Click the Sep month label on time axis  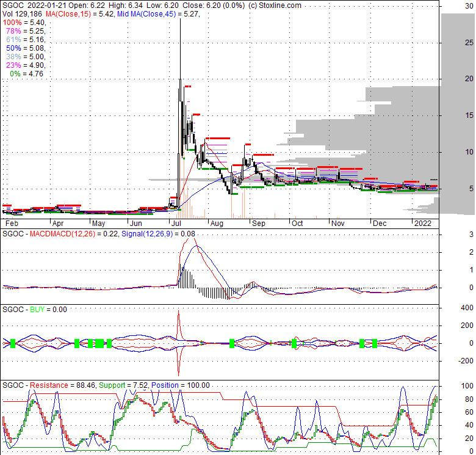259,224
